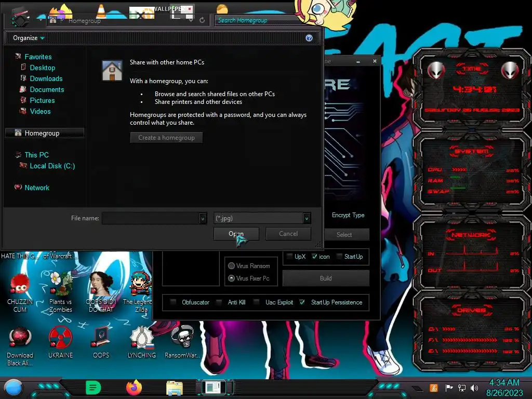This screenshot has width=532, height=399.
Task: Click the Cancel button in file dialog
Action: [x=288, y=234]
